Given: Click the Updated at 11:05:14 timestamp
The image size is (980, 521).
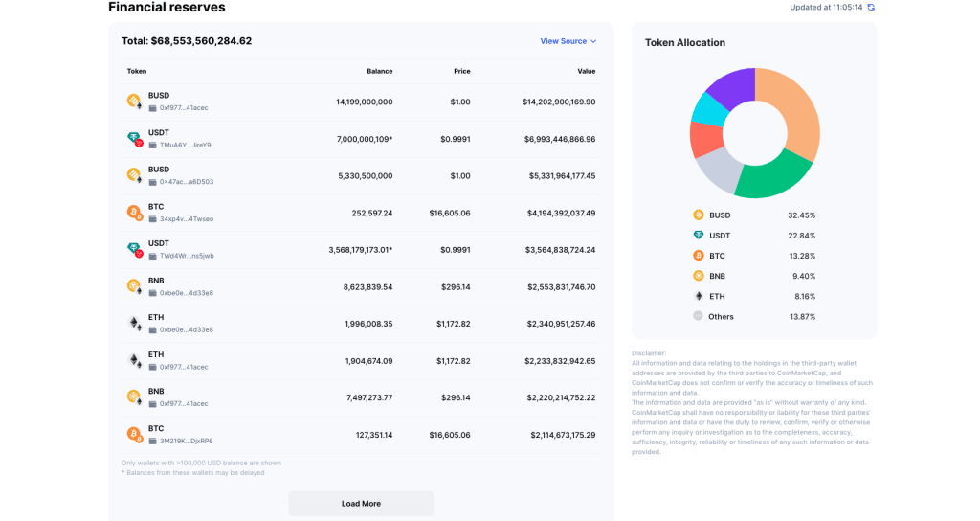Looking at the screenshot, I should tap(826, 8).
